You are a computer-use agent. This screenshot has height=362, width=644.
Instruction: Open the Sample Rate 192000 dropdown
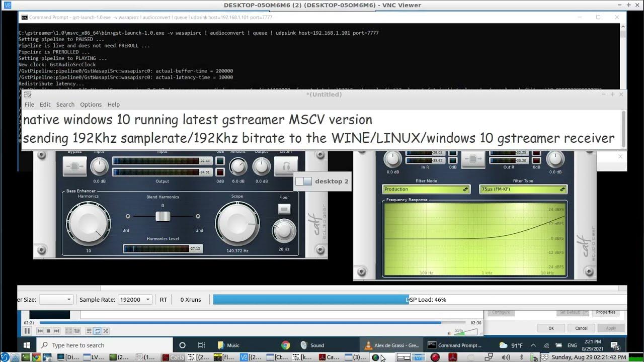pos(135,300)
